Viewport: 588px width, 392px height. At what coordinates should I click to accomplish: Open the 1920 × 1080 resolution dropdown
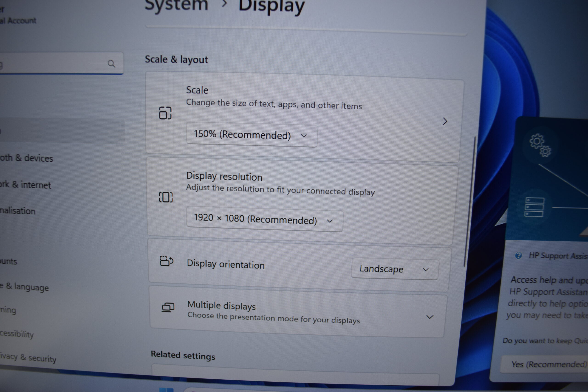pos(265,220)
